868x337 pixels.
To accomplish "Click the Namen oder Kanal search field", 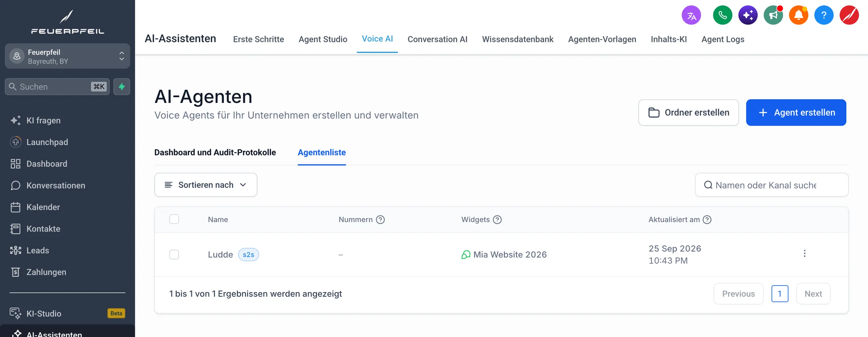I will coord(772,185).
